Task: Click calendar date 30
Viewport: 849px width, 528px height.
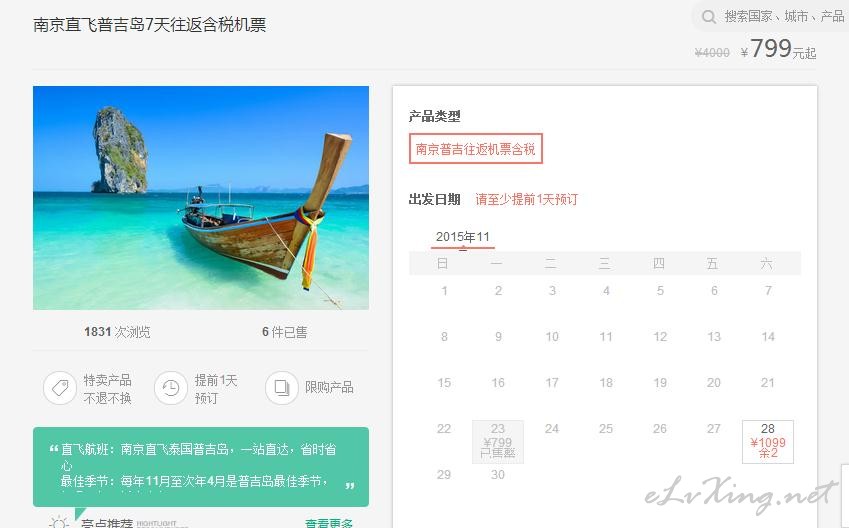Action: 498,475
